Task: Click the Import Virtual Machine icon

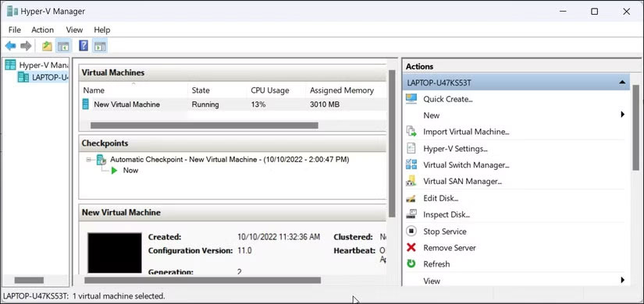Action: (x=411, y=132)
